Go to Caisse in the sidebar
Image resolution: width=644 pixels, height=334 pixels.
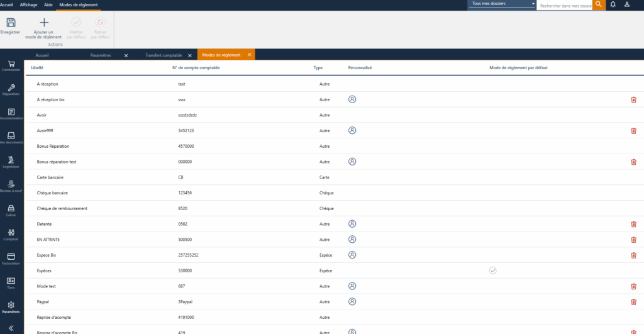click(x=11, y=208)
